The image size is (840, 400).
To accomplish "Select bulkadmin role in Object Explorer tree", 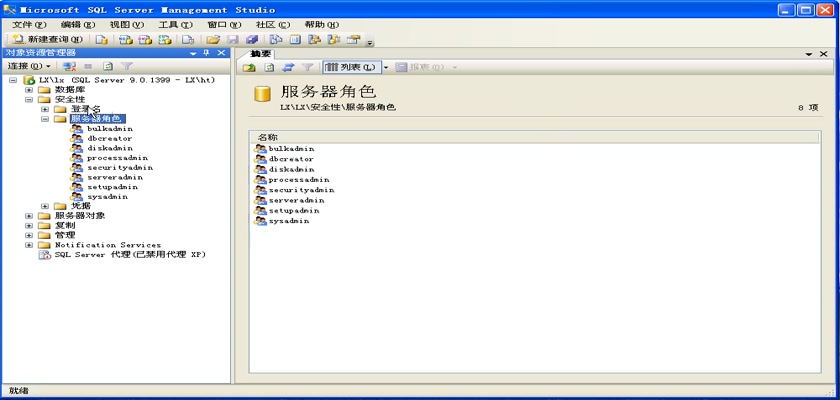I will (110, 129).
